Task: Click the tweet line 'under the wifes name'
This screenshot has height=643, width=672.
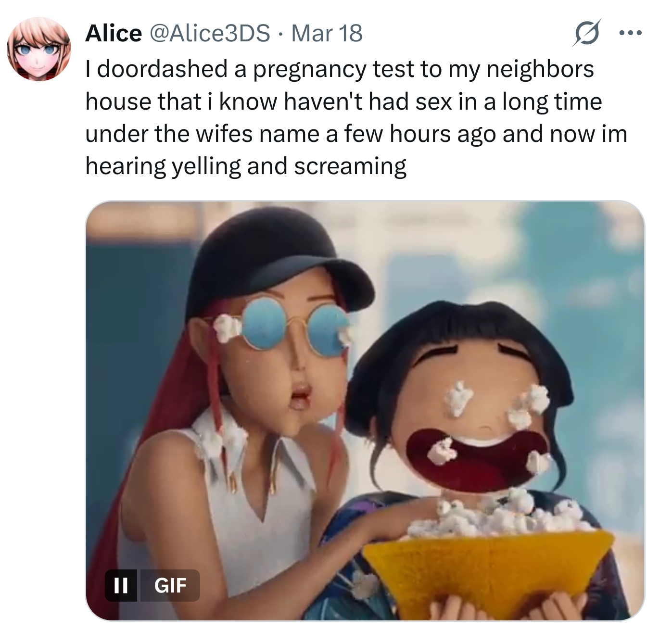Action: point(356,134)
